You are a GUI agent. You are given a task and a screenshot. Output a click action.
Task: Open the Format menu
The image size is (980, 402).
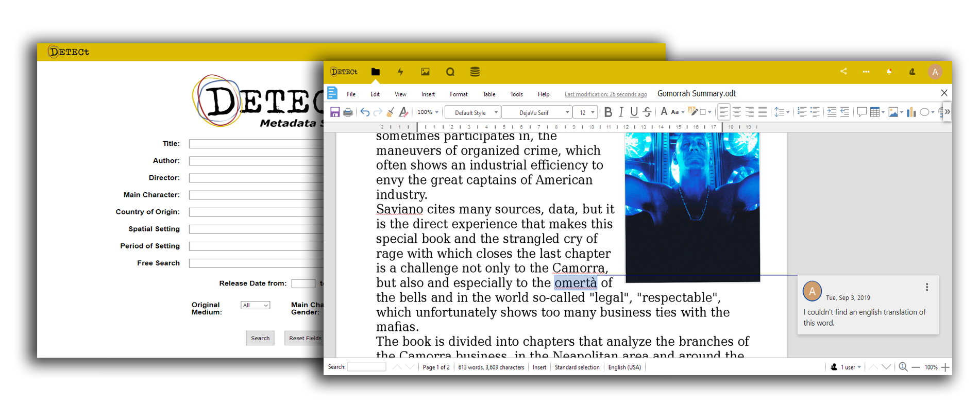coord(458,94)
